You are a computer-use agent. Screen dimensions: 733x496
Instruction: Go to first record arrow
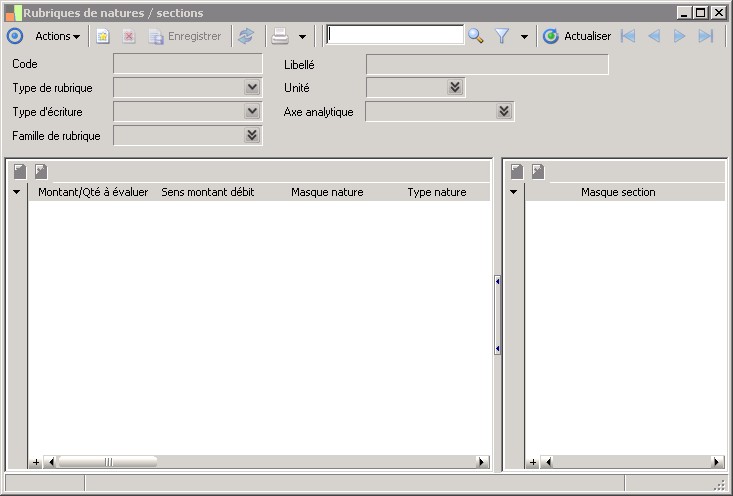click(x=628, y=36)
